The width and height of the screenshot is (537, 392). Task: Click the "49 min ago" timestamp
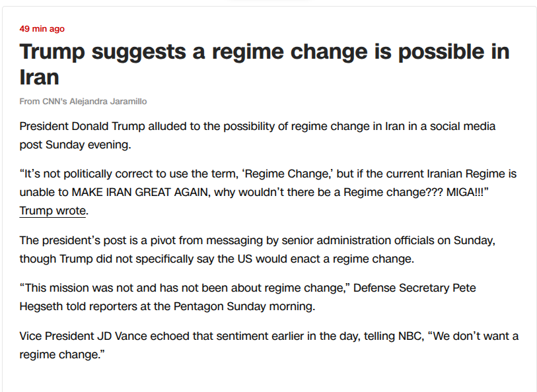pos(42,29)
